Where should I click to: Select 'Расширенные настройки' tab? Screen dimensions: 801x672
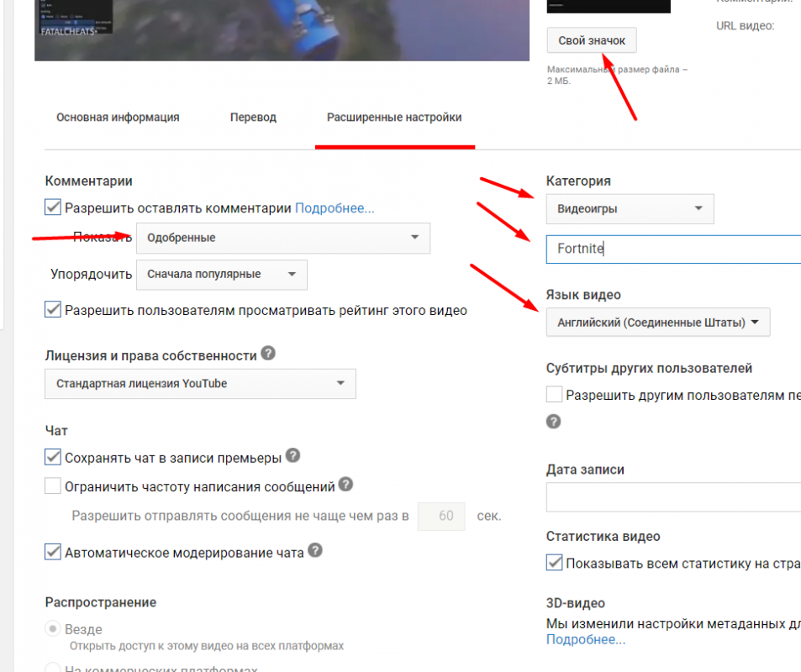(x=394, y=118)
